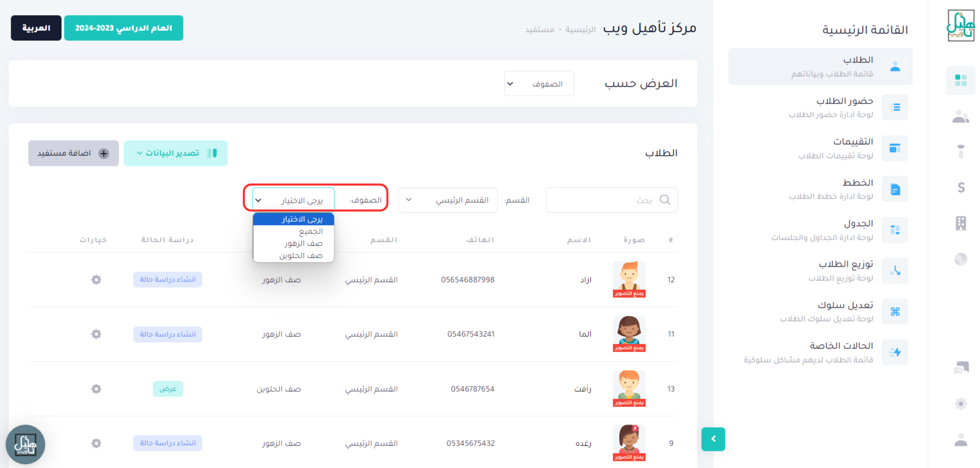The width and height of the screenshot is (980, 468).
Task: Click the figure icon below users in side rail
Action: [961, 152]
